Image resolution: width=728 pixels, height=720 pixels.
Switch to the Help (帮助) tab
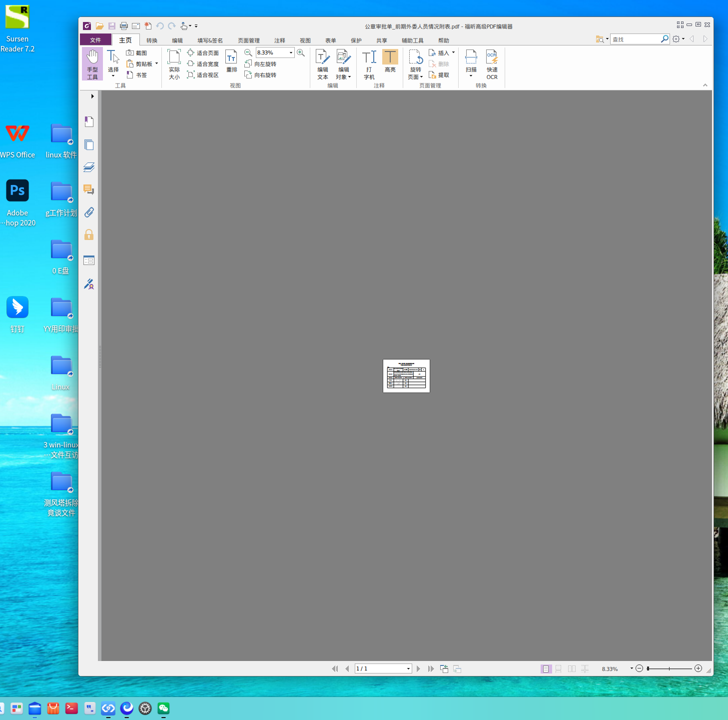coord(444,40)
